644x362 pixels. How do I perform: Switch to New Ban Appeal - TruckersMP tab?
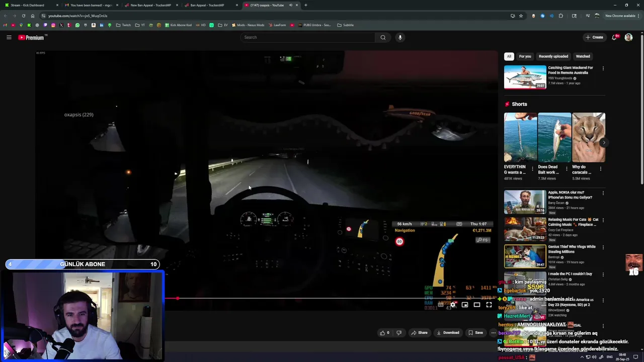pos(151,5)
